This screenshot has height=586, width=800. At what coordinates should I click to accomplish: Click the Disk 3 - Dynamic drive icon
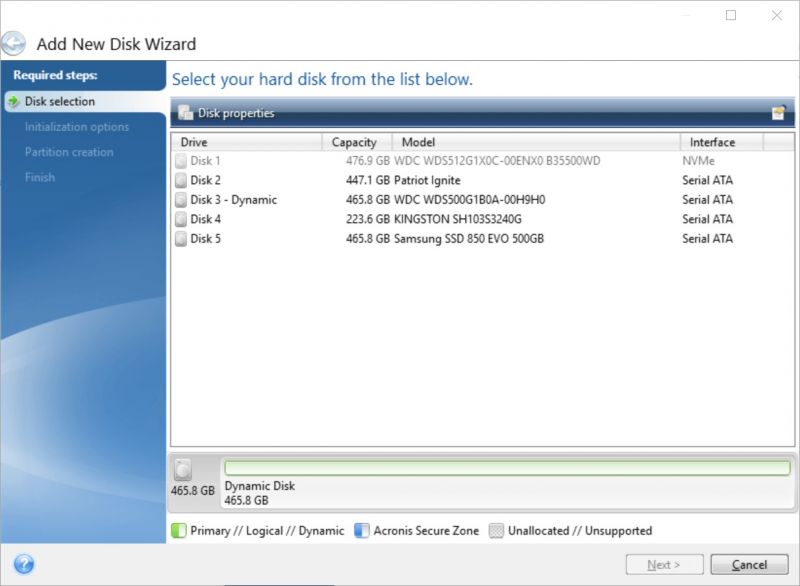pos(181,200)
